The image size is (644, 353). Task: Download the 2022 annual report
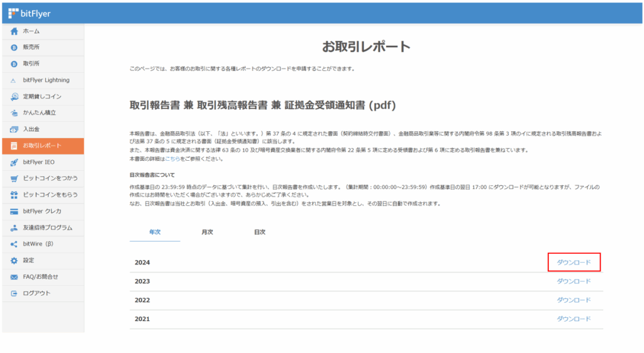(x=574, y=300)
